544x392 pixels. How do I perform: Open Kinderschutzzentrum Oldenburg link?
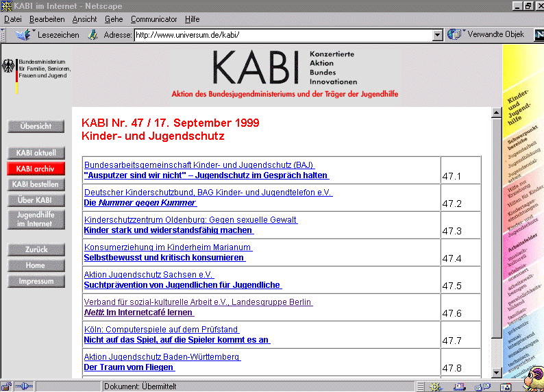pos(190,219)
